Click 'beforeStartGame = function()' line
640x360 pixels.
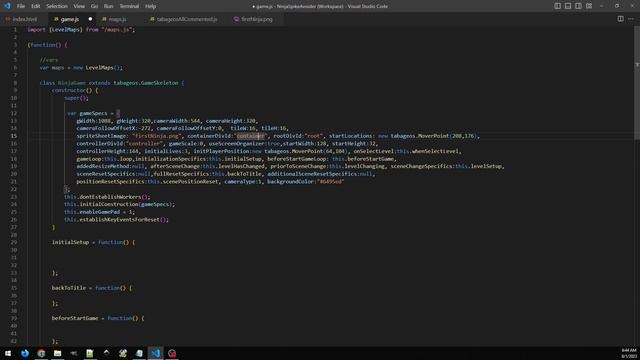click(x=98, y=318)
